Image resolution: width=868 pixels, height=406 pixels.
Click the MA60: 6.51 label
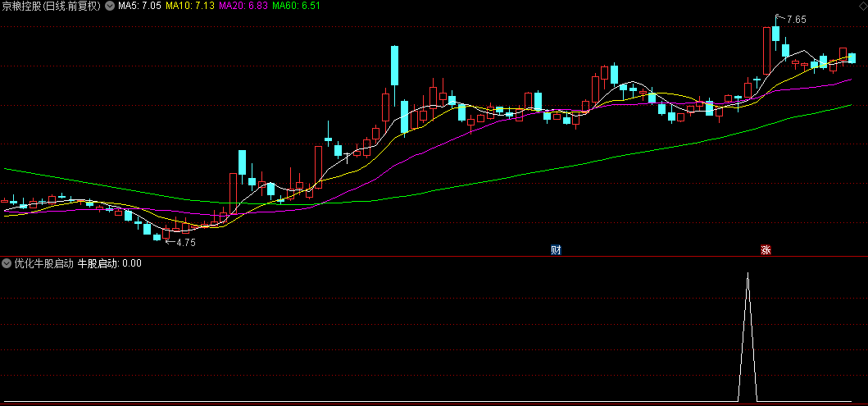pos(296,6)
